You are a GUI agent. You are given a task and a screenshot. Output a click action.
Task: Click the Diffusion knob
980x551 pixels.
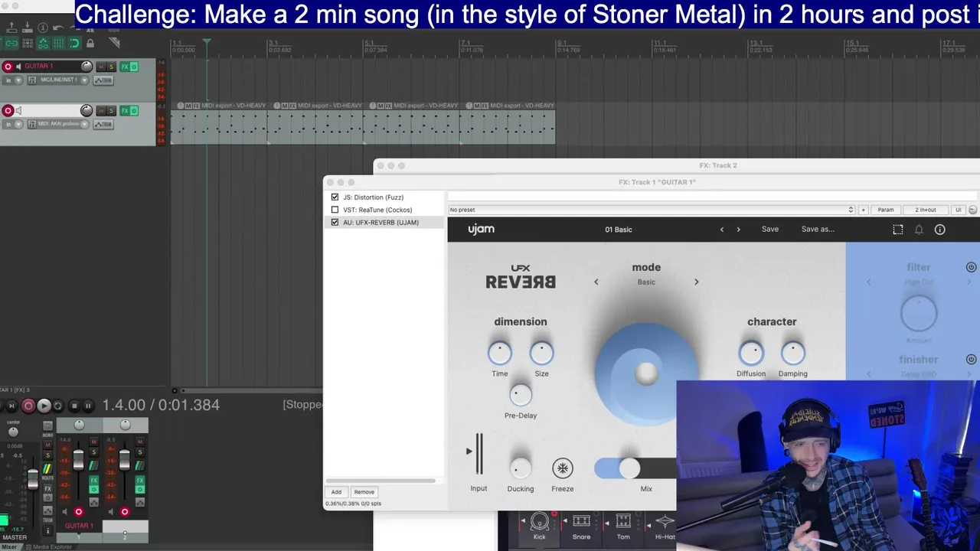click(751, 353)
